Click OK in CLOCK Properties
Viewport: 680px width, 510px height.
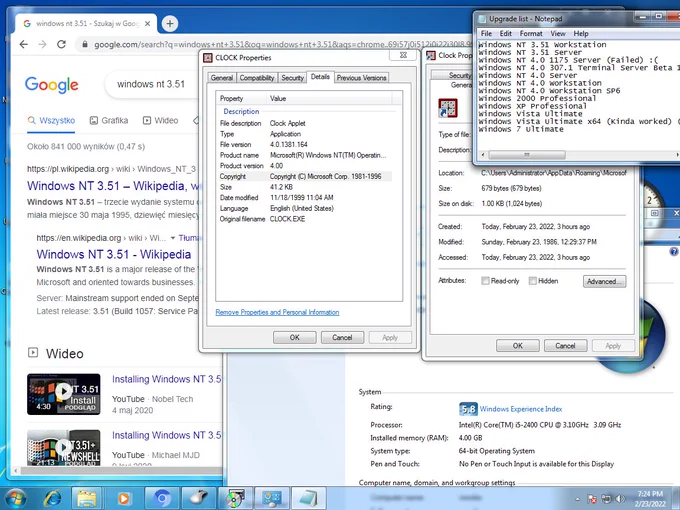pos(294,337)
